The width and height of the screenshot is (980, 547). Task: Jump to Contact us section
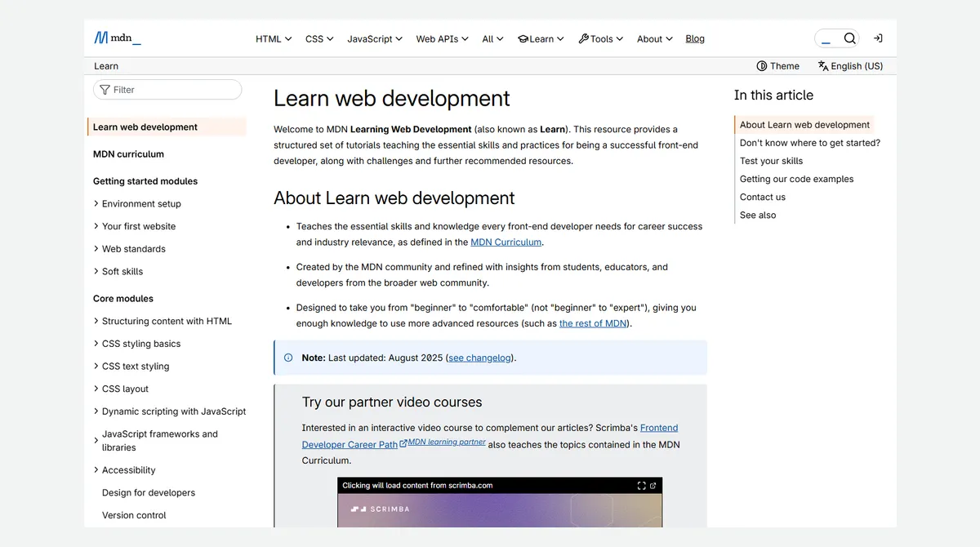click(x=763, y=197)
